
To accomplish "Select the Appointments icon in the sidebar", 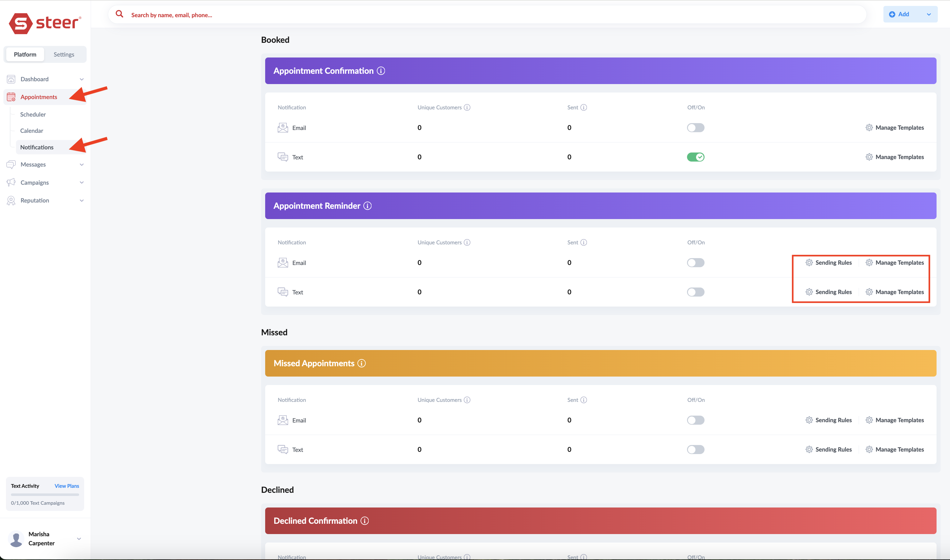I will pyautogui.click(x=11, y=97).
